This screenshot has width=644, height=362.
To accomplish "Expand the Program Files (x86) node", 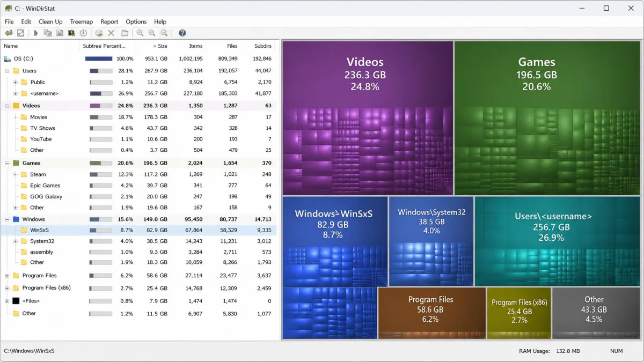I will [x=8, y=288].
